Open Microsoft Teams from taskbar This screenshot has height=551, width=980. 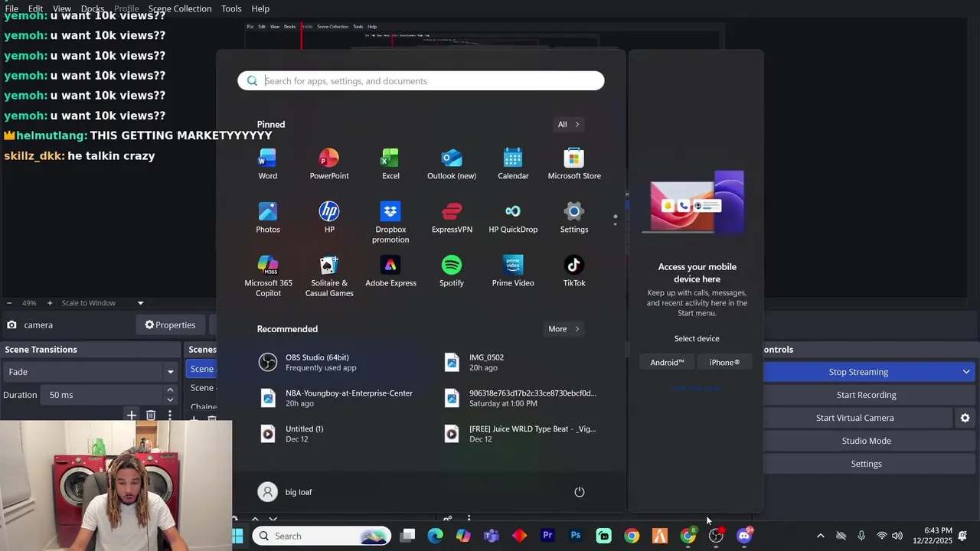[x=491, y=536]
